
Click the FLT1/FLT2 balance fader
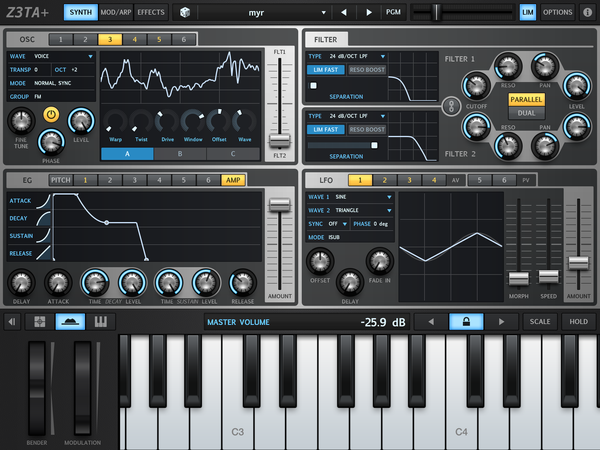pos(280,141)
